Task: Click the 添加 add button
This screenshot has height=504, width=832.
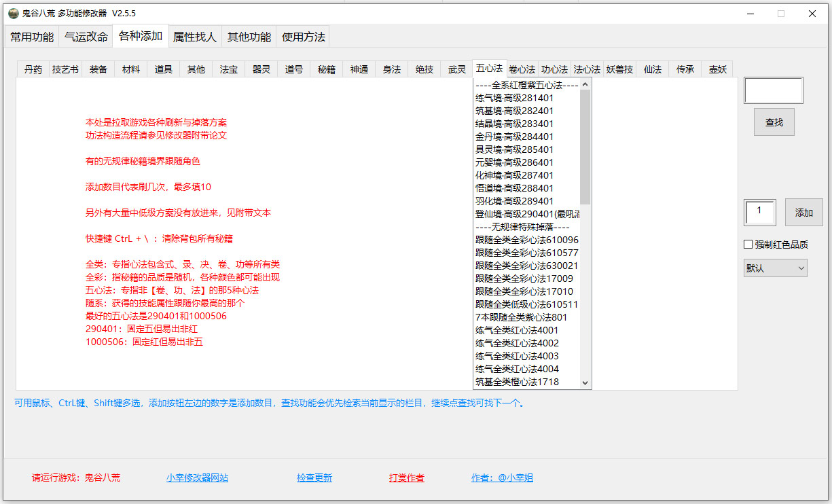Action: pyautogui.click(x=804, y=213)
